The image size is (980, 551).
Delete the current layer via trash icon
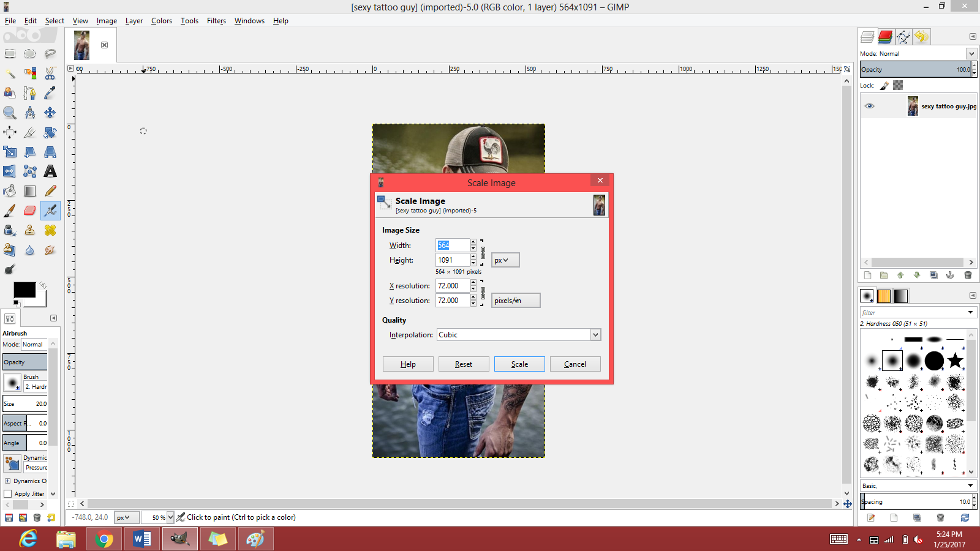968,275
